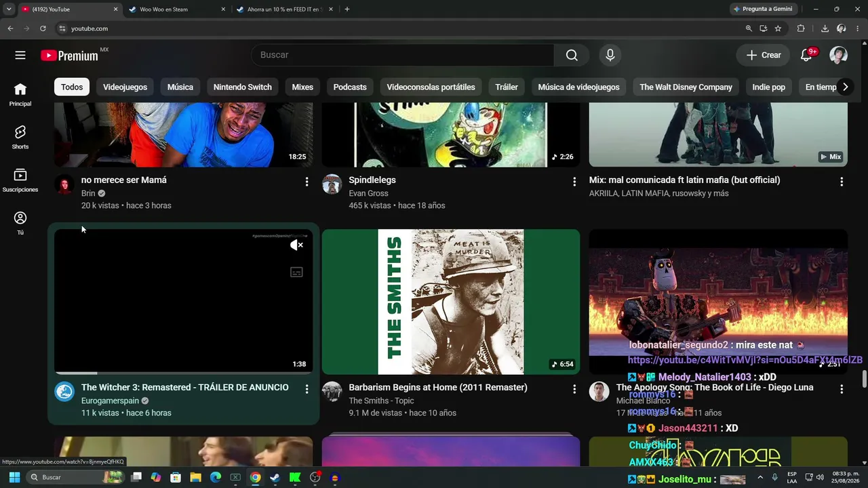This screenshot has height=488, width=868.
Task: Open options for "no merece ser Mamá"
Action: click(307, 182)
